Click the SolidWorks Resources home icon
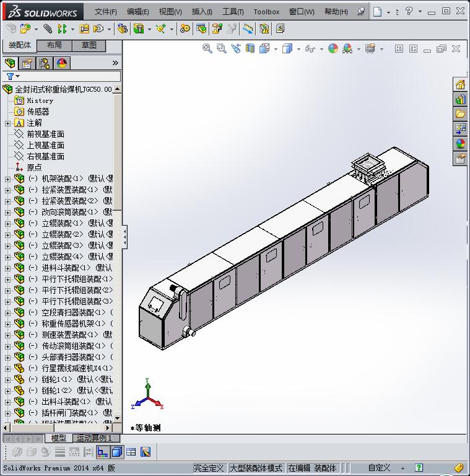The width and height of the screenshot is (470, 476). (460, 85)
